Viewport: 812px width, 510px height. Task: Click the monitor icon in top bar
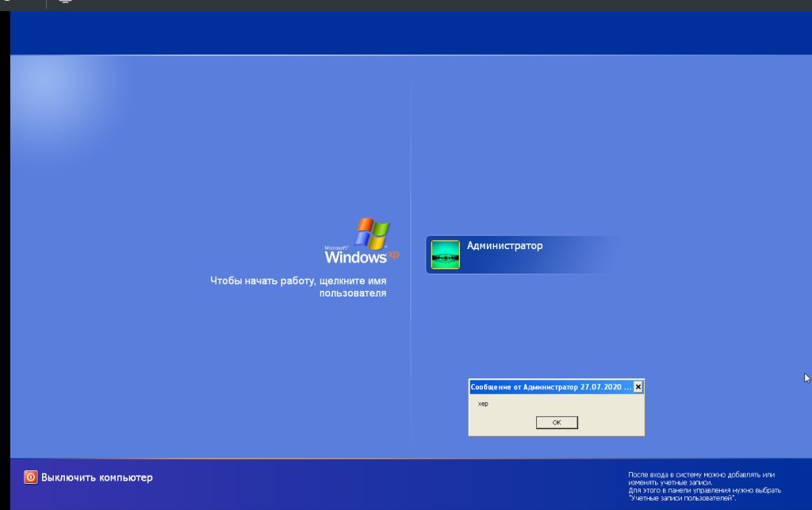[65, 2]
